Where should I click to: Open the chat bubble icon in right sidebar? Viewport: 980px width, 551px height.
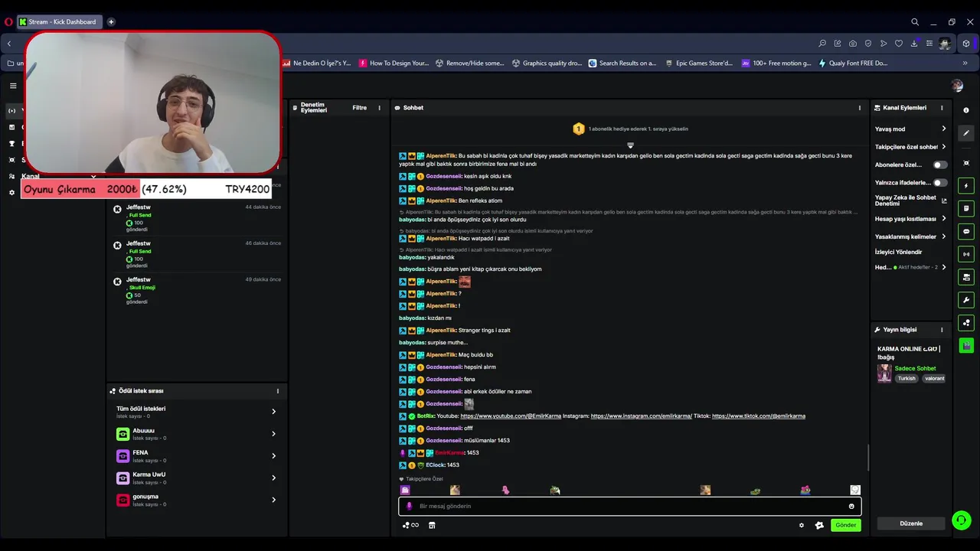966,231
